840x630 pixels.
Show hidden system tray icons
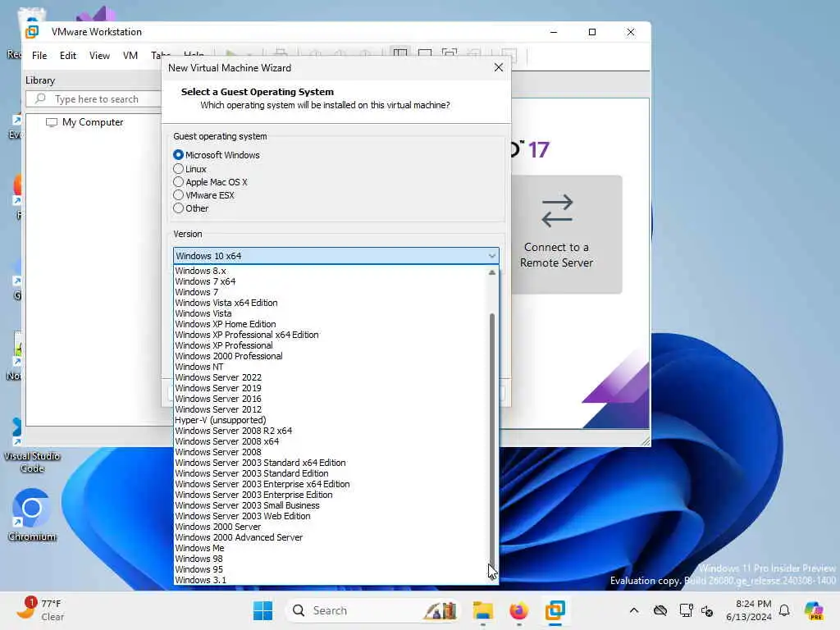click(634, 610)
